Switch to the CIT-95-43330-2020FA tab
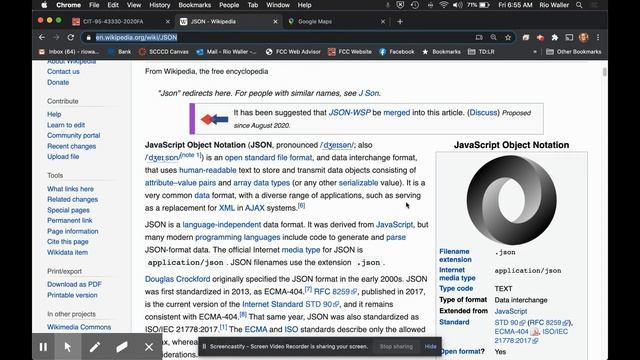The width and height of the screenshot is (640, 360). (x=121, y=22)
